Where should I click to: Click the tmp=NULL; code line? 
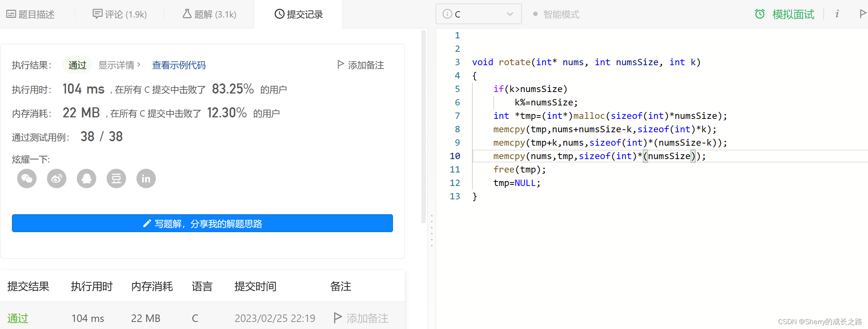(517, 183)
